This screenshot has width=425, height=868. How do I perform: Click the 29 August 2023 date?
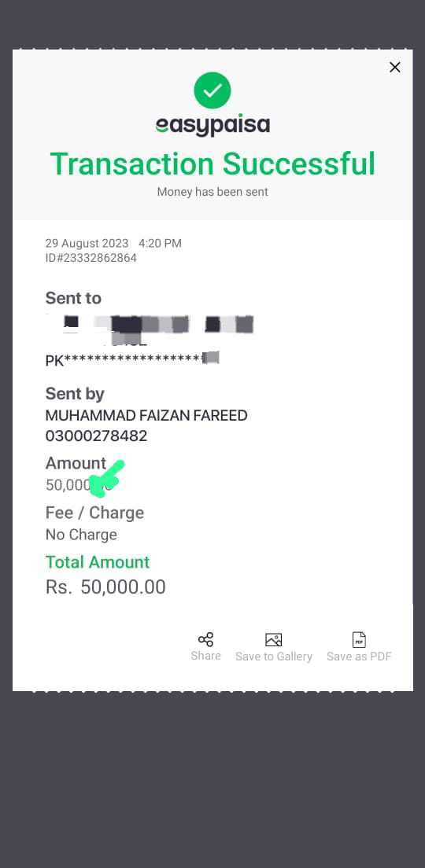tap(87, 244)
